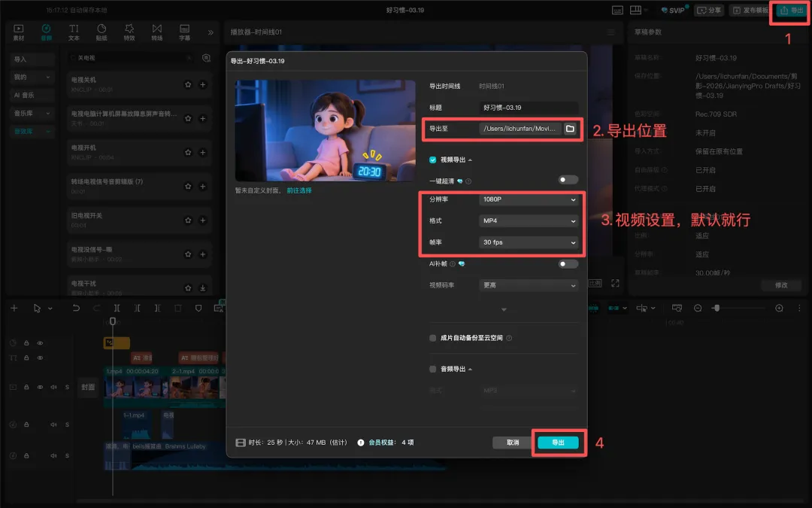Click the 发布模板 button
This screenshot has width=812, height=508.
[x=750, y=11]
